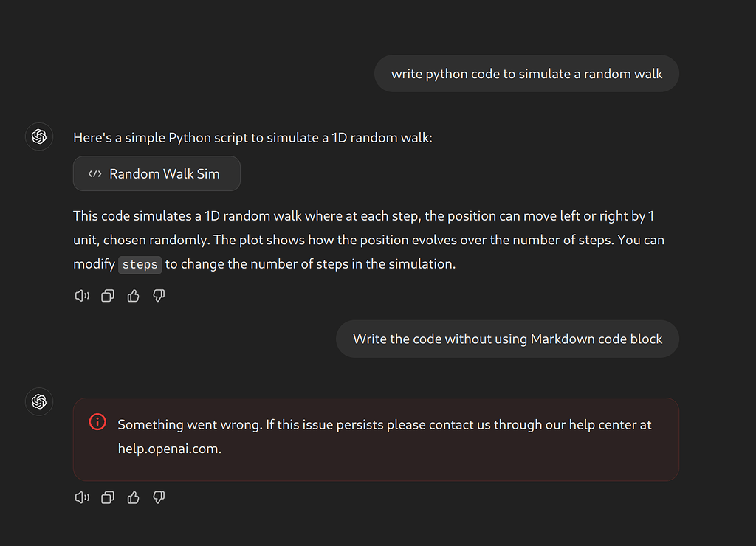Viewport: 756px width, 546px height.
Task: Click the 'Something went wrong' error text
Action: [x=384, y=437]
